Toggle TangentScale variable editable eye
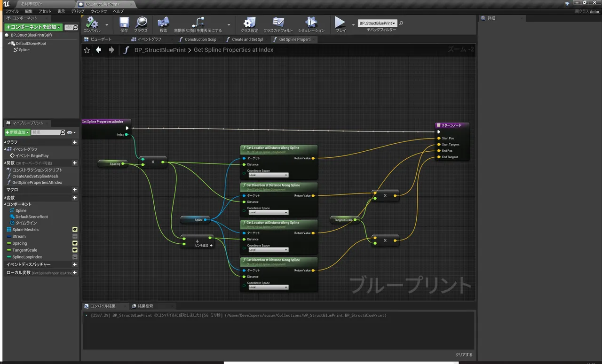 click(75, 250)
